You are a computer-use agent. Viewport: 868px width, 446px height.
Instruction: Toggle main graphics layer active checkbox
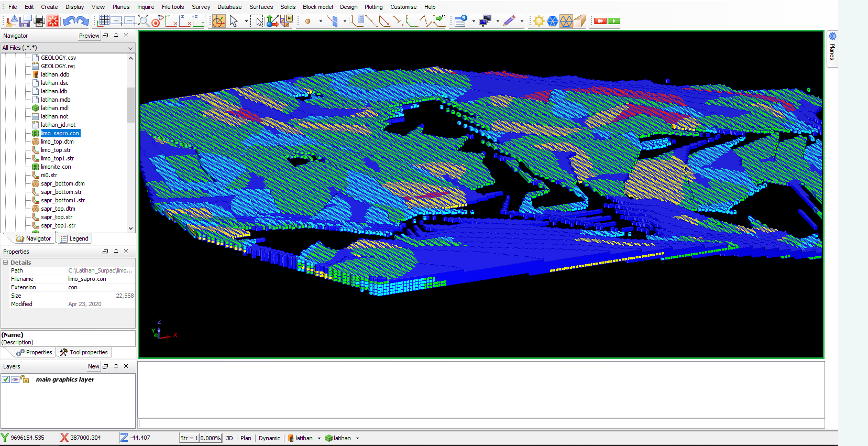tap(6, 379)
